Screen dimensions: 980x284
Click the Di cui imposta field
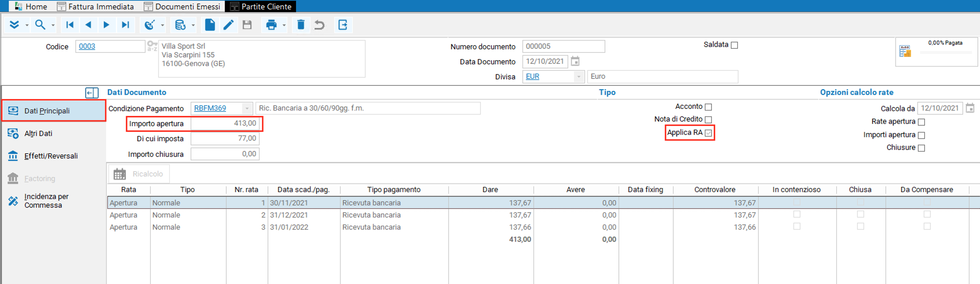225,139
